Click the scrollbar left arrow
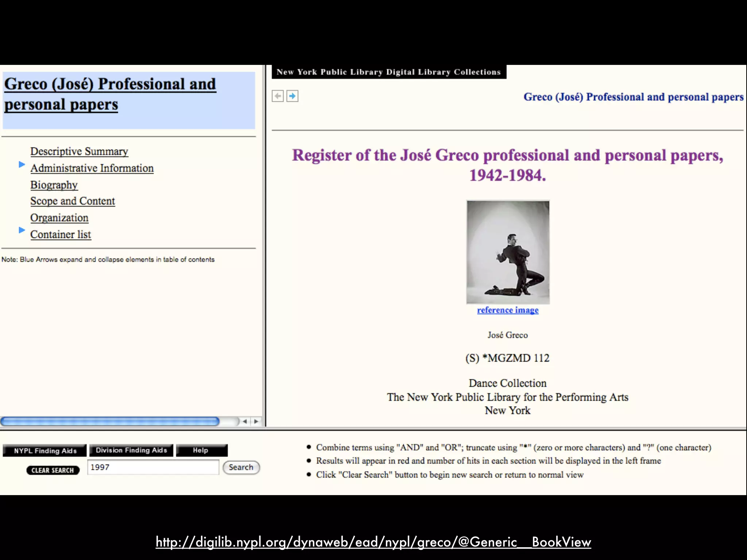 click(245, 421)
